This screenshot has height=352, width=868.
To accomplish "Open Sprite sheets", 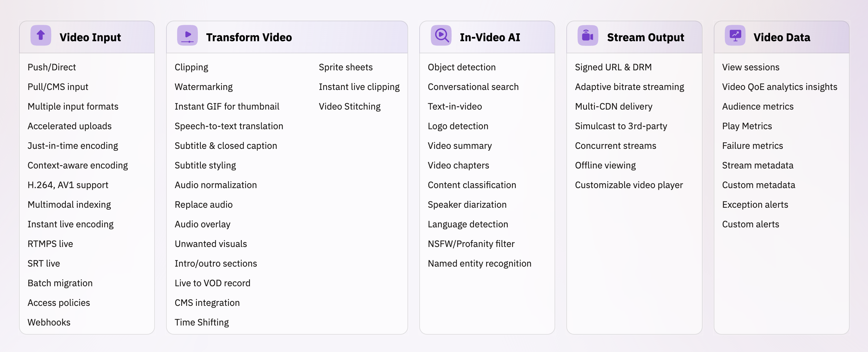I will click(346, 67).
